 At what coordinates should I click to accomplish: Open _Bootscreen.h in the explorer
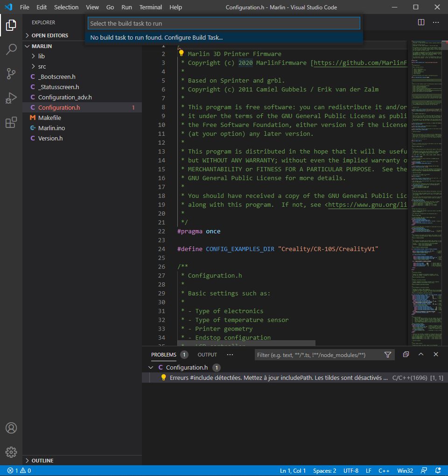click(82, 77)
